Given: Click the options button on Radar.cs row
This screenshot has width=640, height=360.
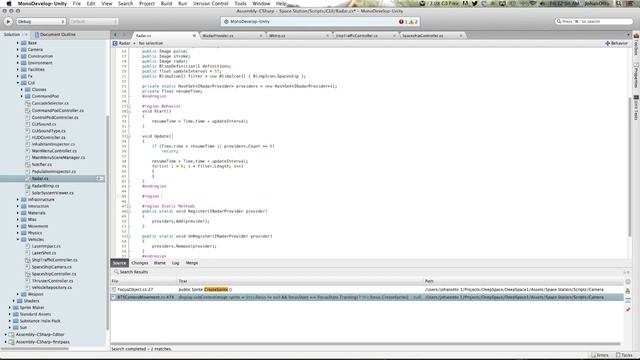Looking at the screenshot, I should (100, 179).
